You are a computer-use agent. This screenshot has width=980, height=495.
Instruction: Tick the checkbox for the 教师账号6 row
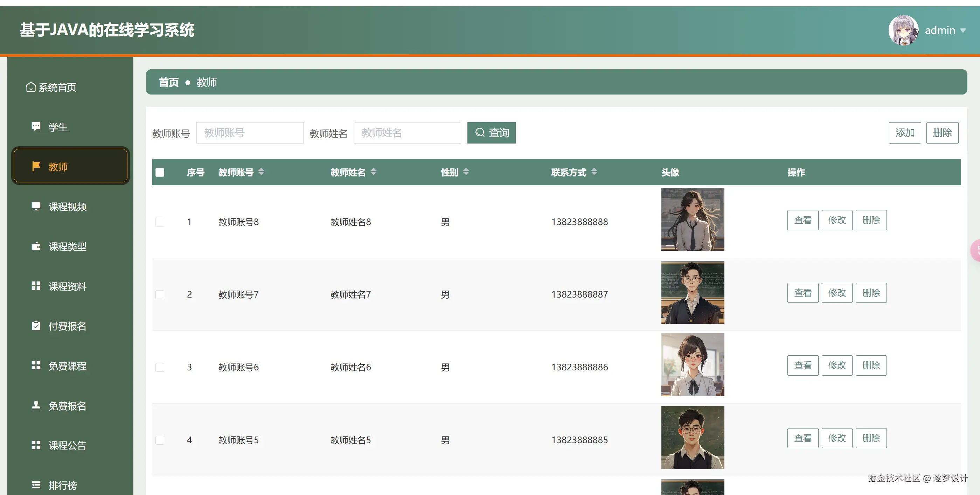click(160, 367)
